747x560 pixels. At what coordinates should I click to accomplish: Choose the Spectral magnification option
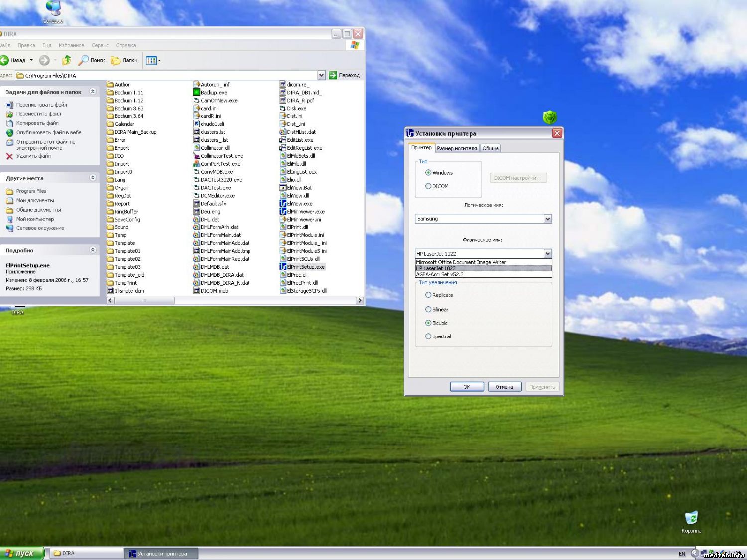point(428,336)
